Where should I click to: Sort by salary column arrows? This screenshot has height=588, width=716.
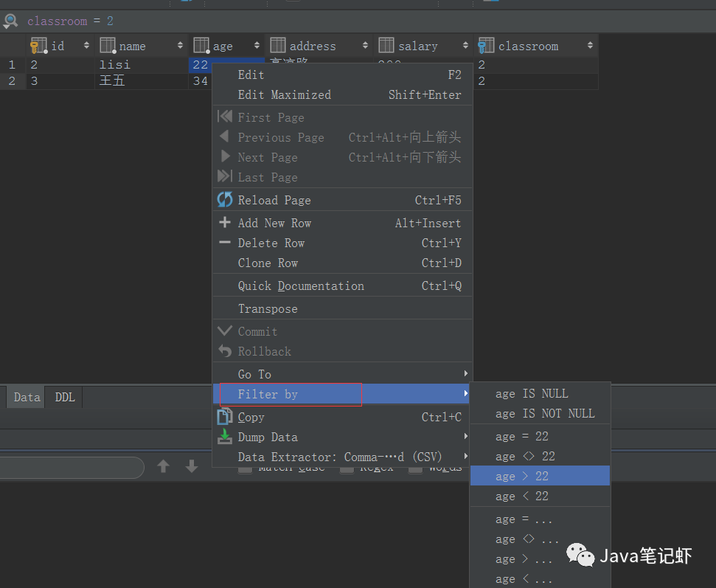tap(465, 45)
